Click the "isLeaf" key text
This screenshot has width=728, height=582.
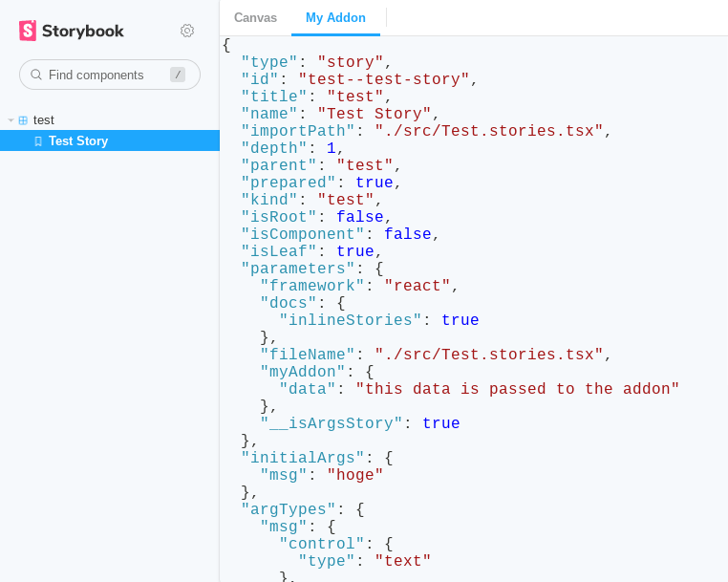click(x=279, y=250)
